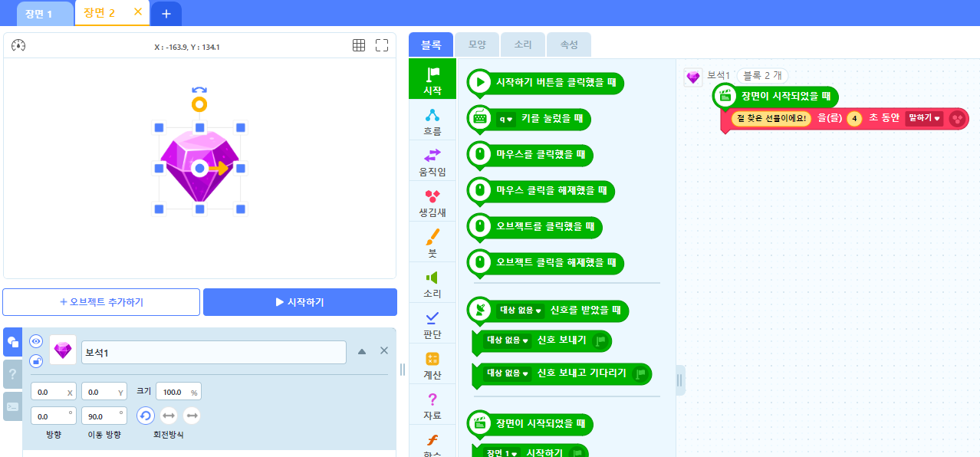Select the left-right flip rotation mode
This screenshot has height=457, width=980.
point(169,416)
